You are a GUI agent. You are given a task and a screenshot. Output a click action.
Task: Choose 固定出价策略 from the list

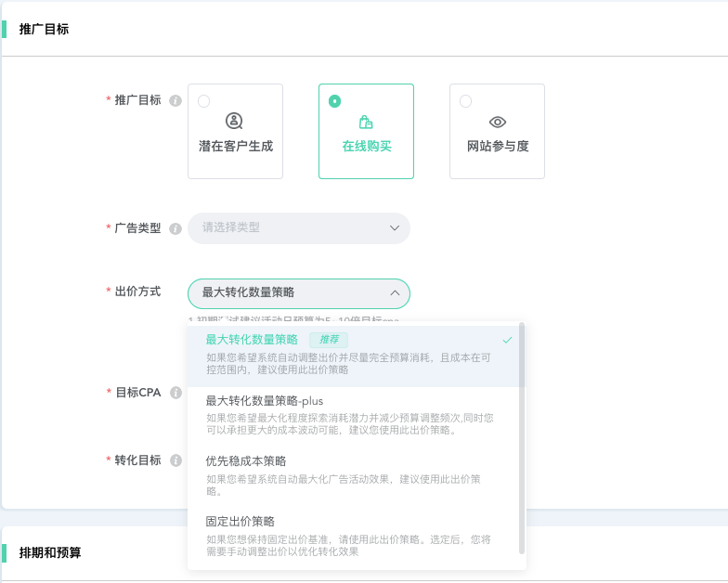tap(240, 522)
